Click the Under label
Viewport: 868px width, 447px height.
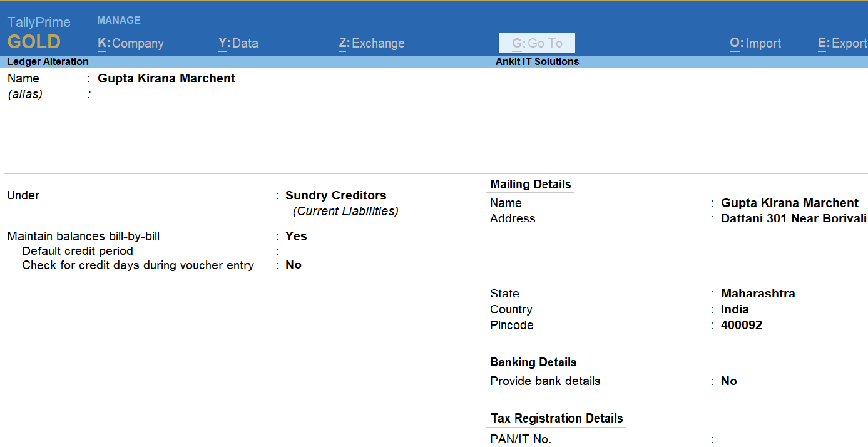click(x=23, y=195)
